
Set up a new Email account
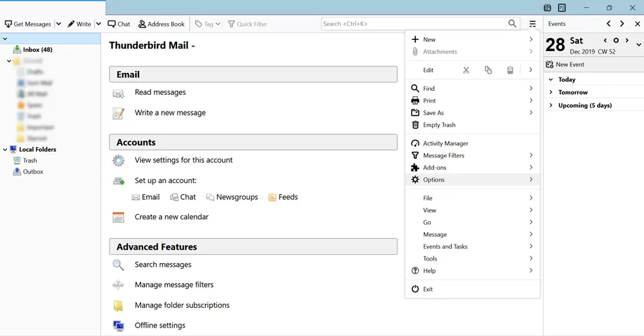click(146, 197)
